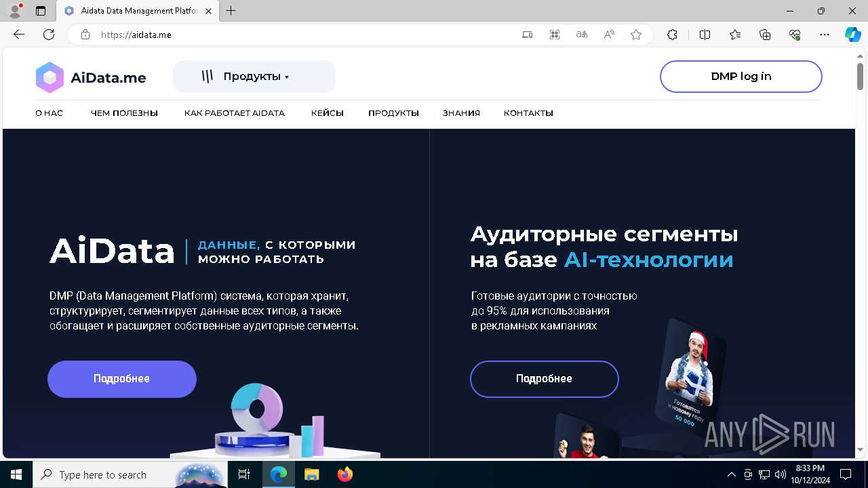Open the ЧЕМ ПОЛЕЗНЫ menu item
This screenshot has height=488, width=868.
[124, 113]
